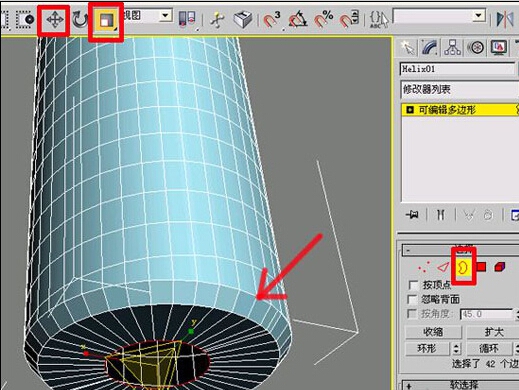Select the Border sub-object level icon
Viewport: 519px width, 390px height.
coord(463,267)
